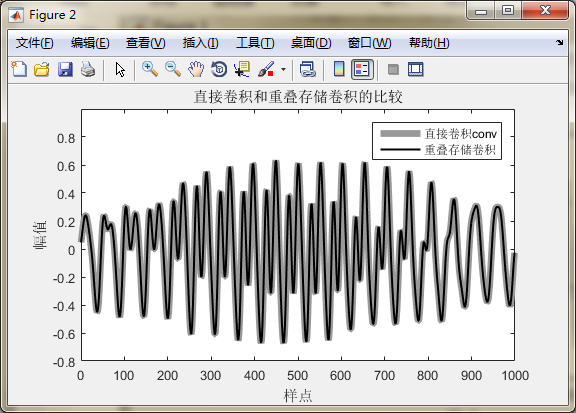Choose the Data Cursor tool

pos(242,69)
